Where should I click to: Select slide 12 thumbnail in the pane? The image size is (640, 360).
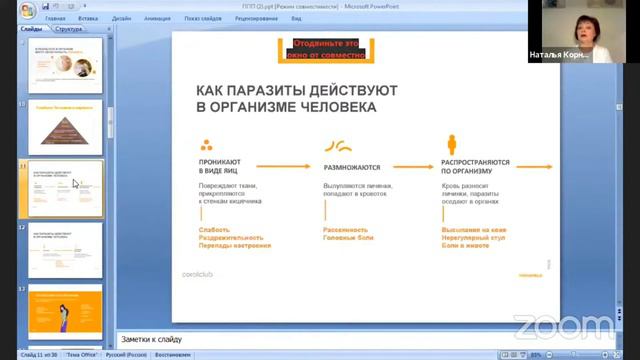(65, 250)
